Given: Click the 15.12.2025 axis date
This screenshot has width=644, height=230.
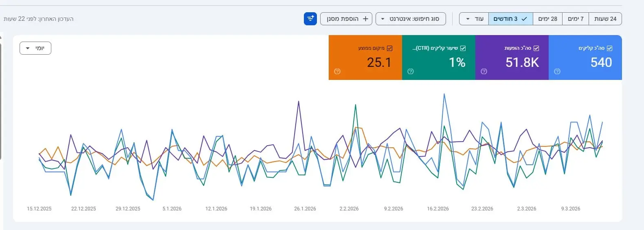Looking at the screenshot, I should point(39,209).
